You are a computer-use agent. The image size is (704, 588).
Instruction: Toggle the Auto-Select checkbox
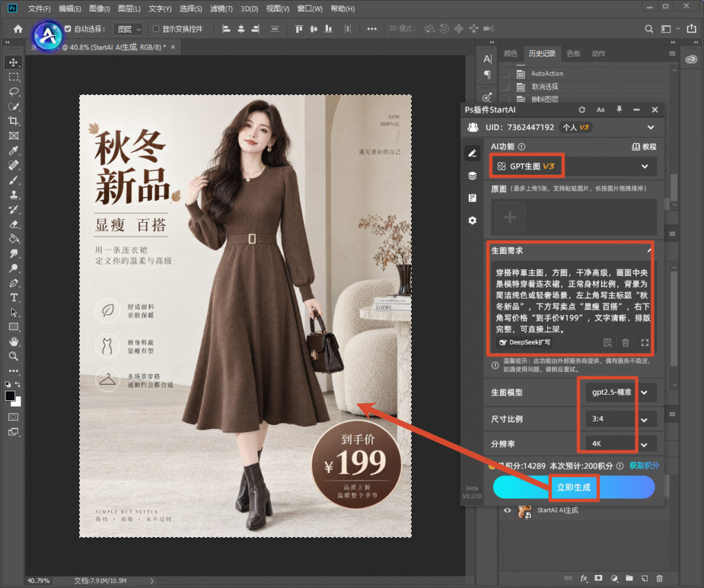[x=68, y=29]
